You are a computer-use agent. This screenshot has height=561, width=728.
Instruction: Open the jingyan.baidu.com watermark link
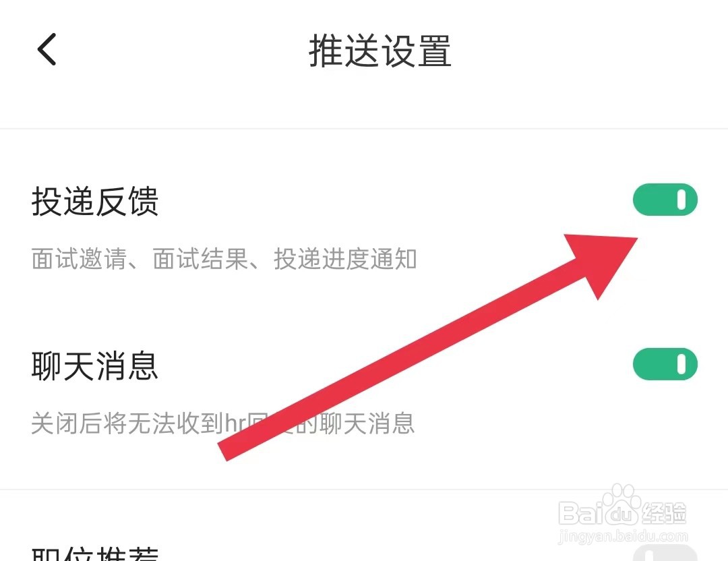(623, 536)
